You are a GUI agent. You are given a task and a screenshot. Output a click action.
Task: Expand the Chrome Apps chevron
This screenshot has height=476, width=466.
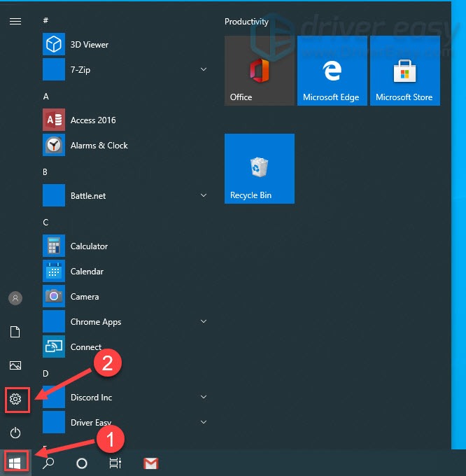[x=204, y=321]
